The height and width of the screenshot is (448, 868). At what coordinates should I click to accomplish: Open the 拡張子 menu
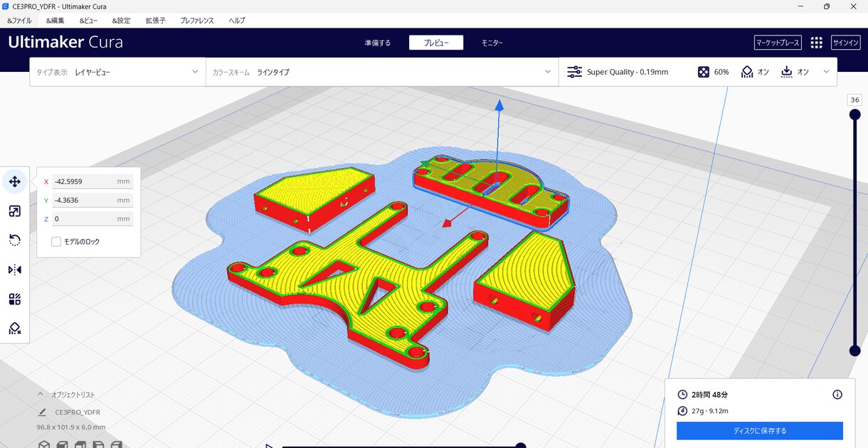point(155,21)
